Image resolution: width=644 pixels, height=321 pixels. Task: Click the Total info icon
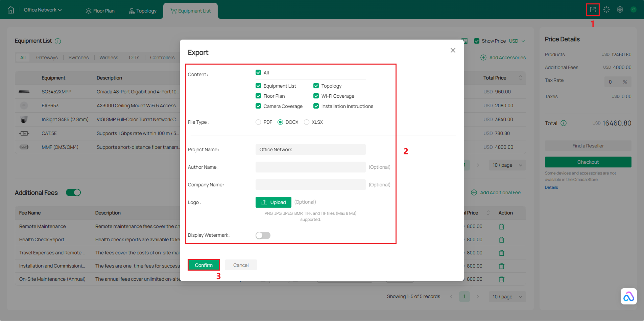click(x=563, y=123)
